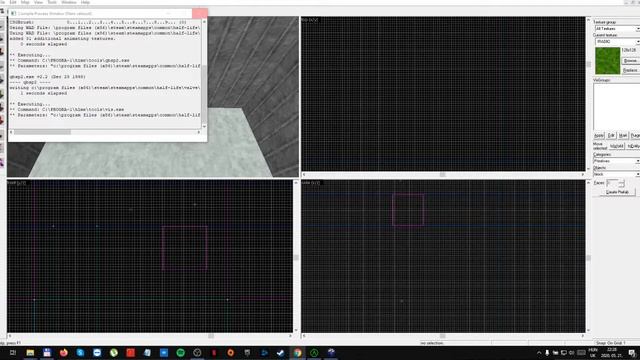Open the Help menu
Screen dimensions: 640x360
[85, 2]
